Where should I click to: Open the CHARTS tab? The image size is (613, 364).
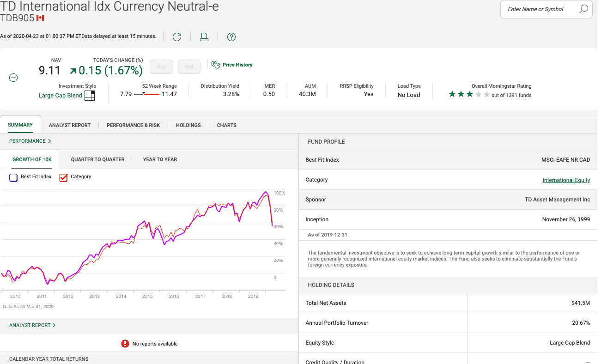tap(227, 125)
